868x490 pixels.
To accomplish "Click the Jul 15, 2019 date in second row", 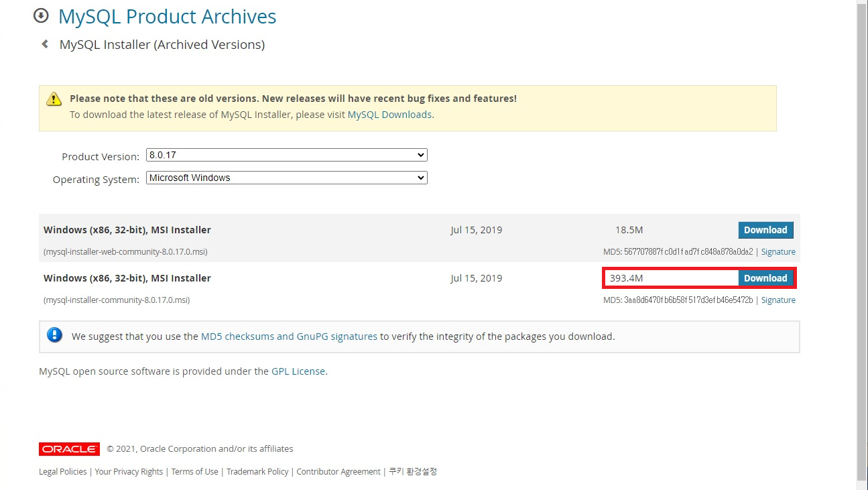I will (476, 278).
